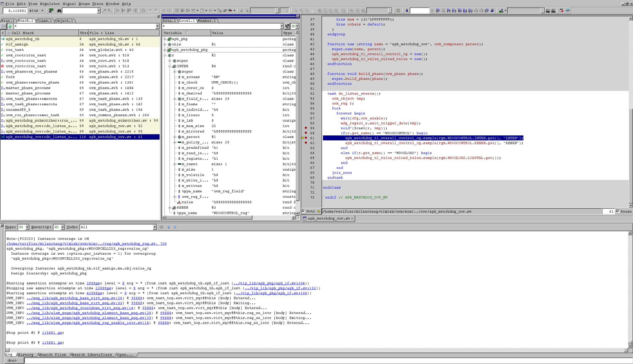Click the Goto yellow arrow icon
Image resolution: width=633 pixels, height=364 pixels.
[x=319, y=212]
